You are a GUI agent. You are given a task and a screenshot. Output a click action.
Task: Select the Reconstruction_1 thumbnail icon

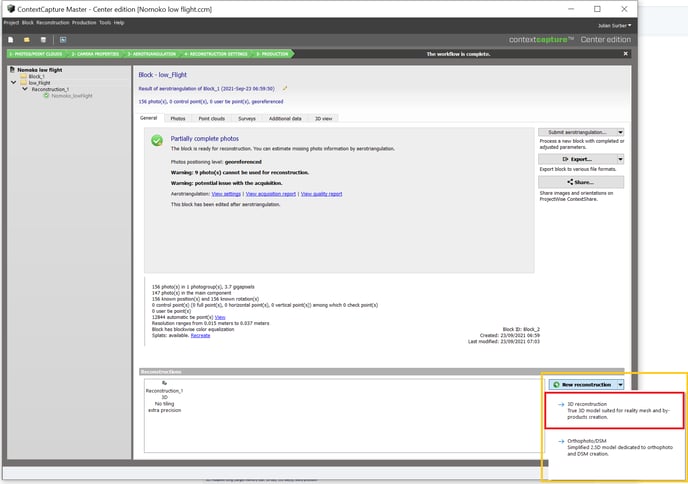tap(164, 382)
